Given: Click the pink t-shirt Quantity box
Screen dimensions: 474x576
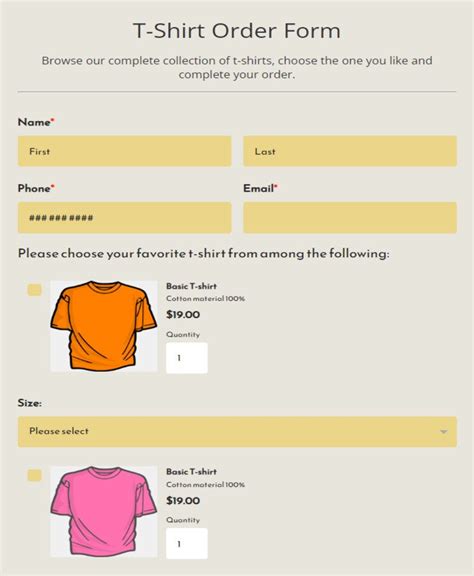Looking at the screenshot, I should 187,544.
